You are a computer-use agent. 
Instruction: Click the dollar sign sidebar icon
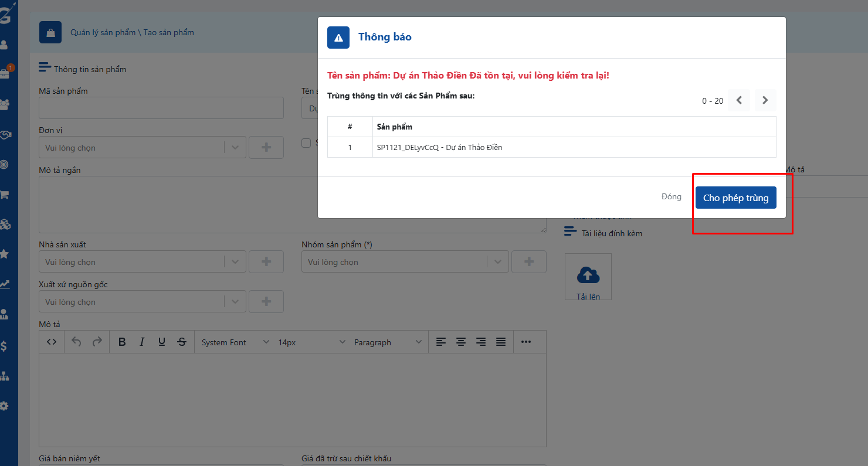pyautogui.click(x=5, y=346)
